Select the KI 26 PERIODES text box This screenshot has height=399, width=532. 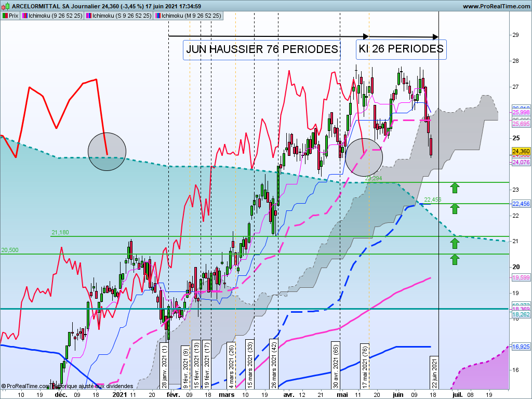coord(401,49)
